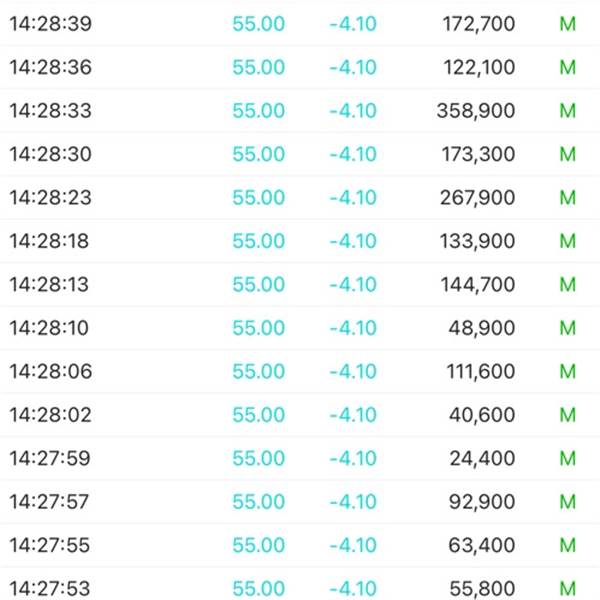The height and width of the screenshot is (600, 600).
Task: Click the M marker on the 14:28:18 row
Action: pos(567,241)
